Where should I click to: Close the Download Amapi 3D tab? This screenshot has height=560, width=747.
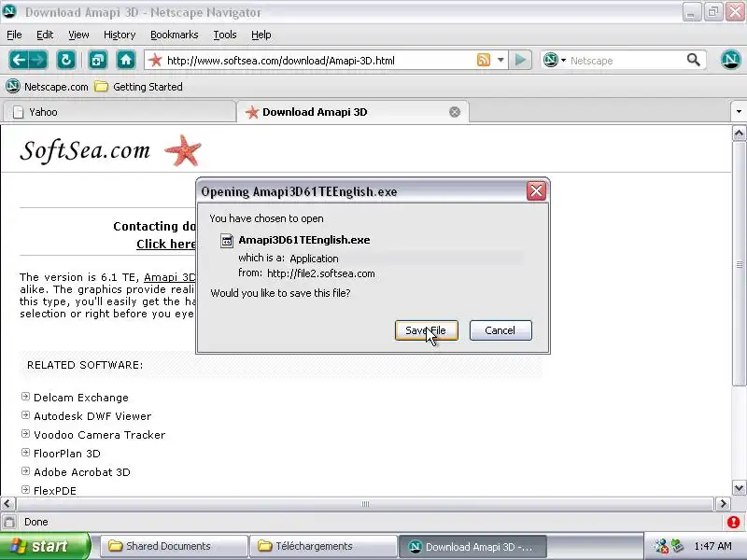click(x=455, y=112)
